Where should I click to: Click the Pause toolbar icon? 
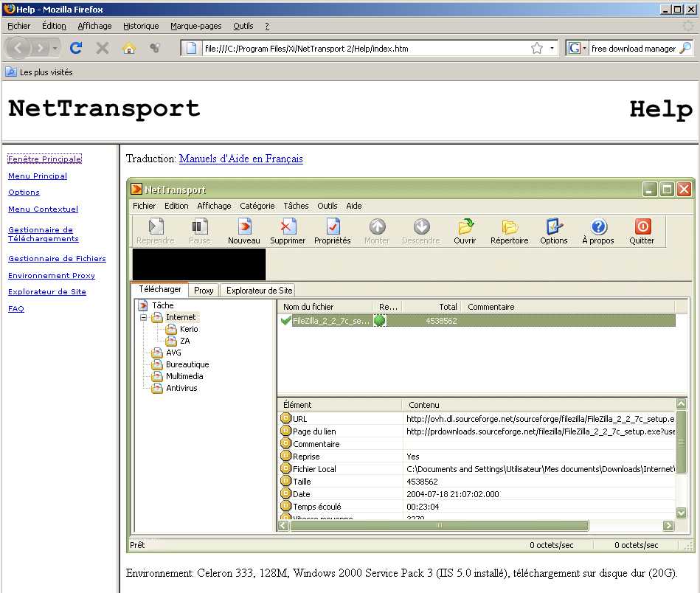200,227
